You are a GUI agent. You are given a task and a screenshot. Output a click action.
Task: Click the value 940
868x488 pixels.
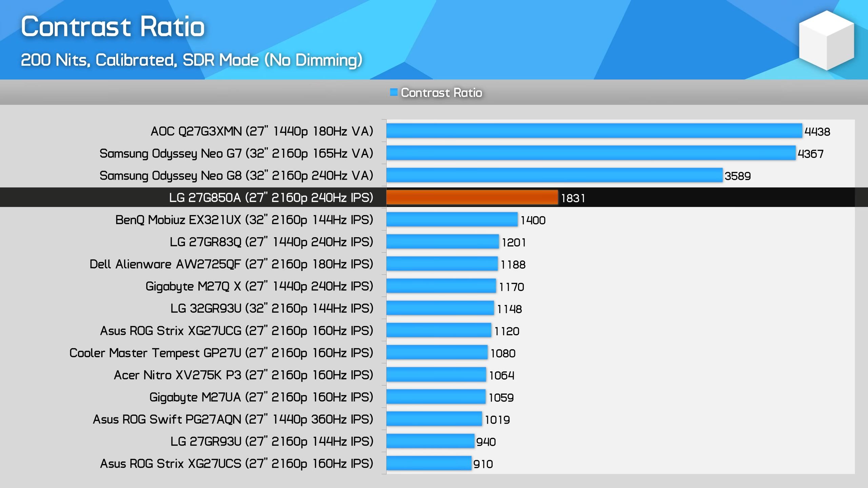(x=486, y=442)
